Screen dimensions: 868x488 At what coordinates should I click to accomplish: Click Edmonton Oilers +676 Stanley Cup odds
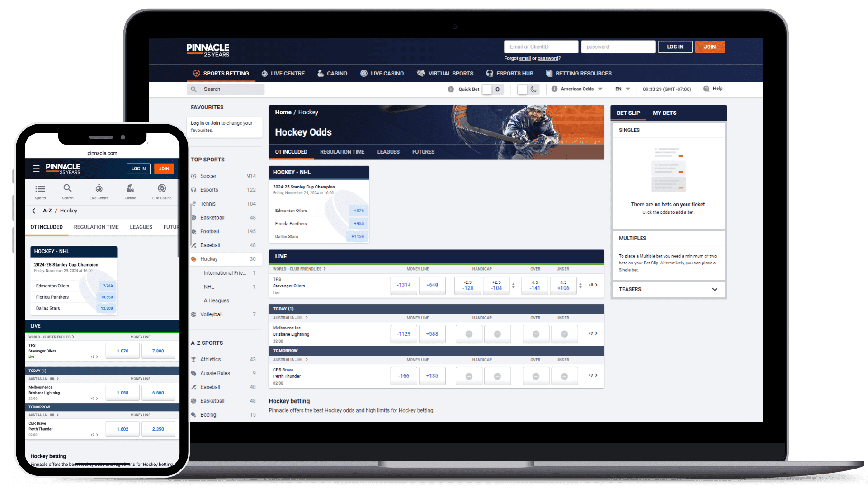[x=359, y=210]
